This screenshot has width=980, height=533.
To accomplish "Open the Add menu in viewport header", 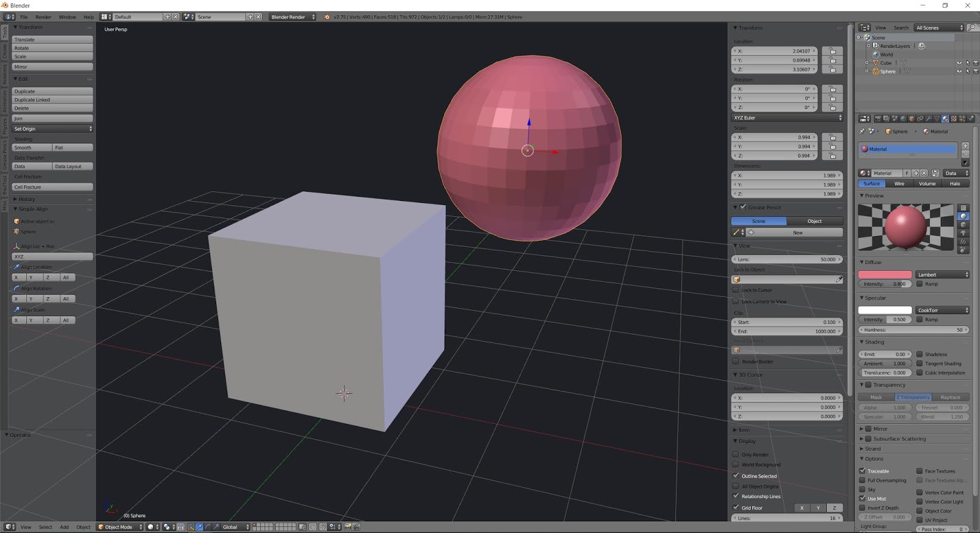I will [x=64, y=527].
